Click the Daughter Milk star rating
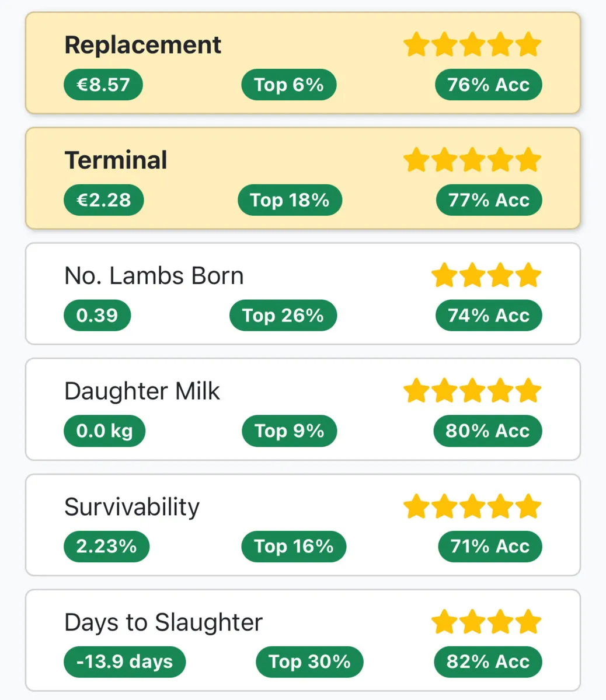The height and width of the screenshot is (700, 606). 472,391
